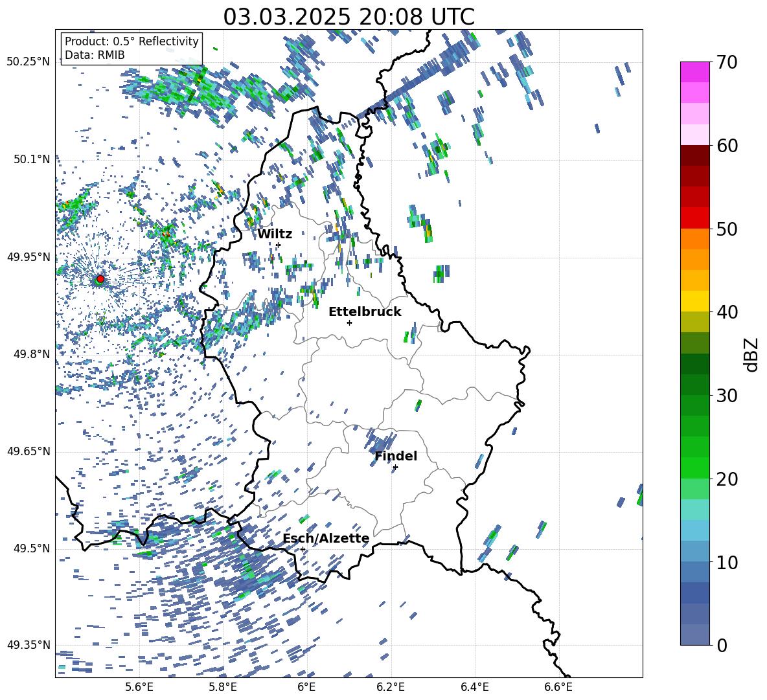
Task: Click the 50.1°N latitude label
Action: point(32,159)
